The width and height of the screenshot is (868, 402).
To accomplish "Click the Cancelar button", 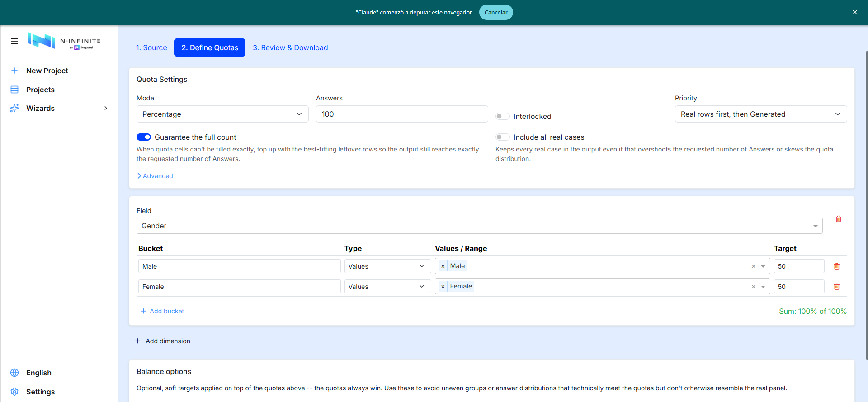I will (496, 12).
